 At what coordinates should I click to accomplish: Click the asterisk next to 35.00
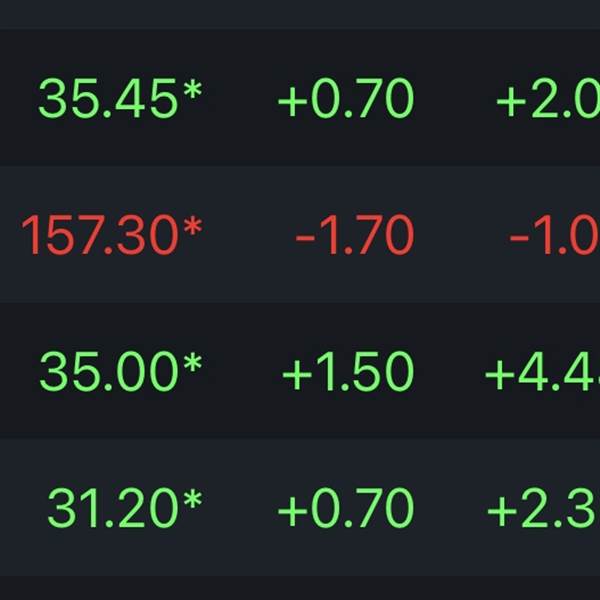click(192, 362)
